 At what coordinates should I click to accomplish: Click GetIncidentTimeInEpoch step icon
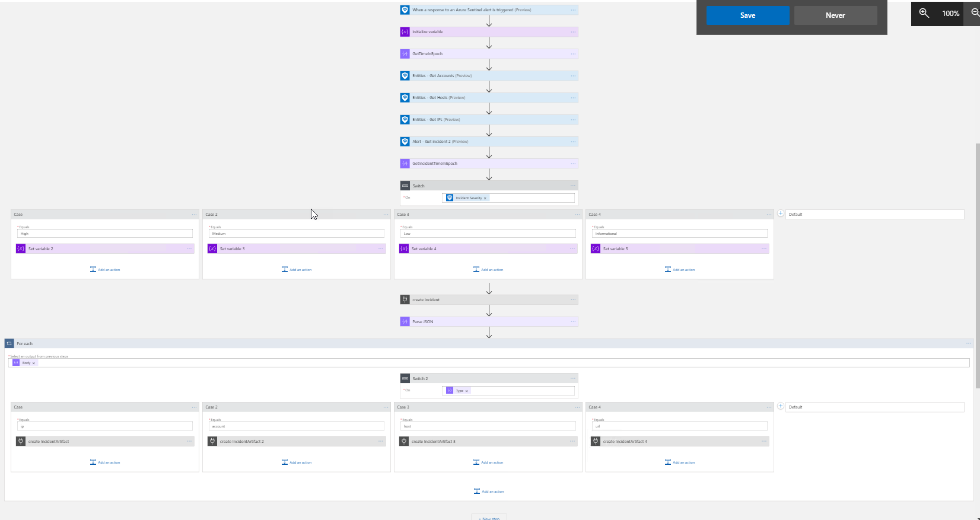405,164
